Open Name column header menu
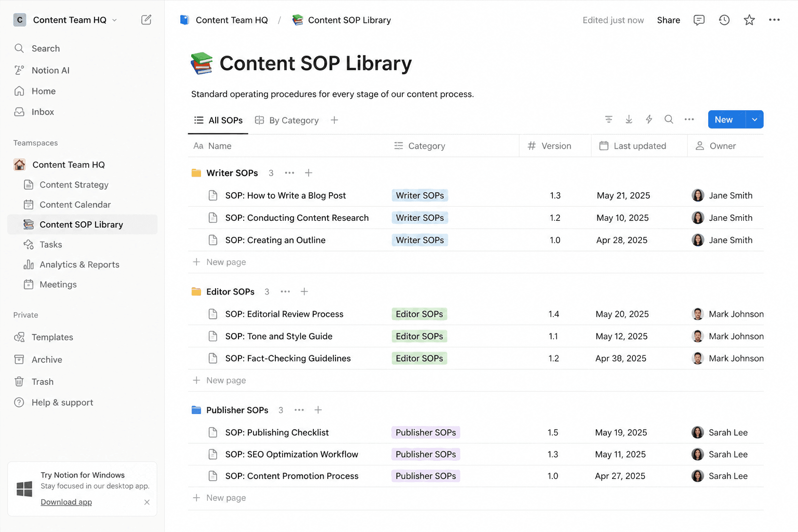The image size is (798, 532). [212, 146]
